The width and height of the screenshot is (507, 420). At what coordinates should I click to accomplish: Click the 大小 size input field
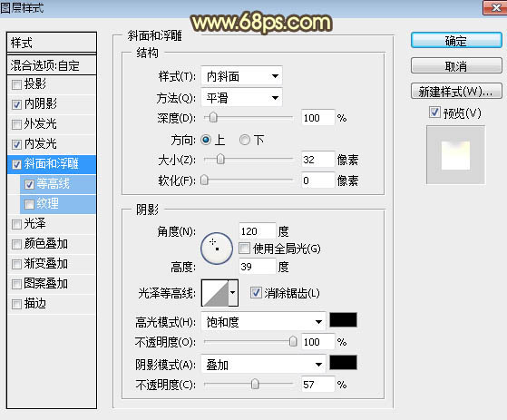click(317, 160)
